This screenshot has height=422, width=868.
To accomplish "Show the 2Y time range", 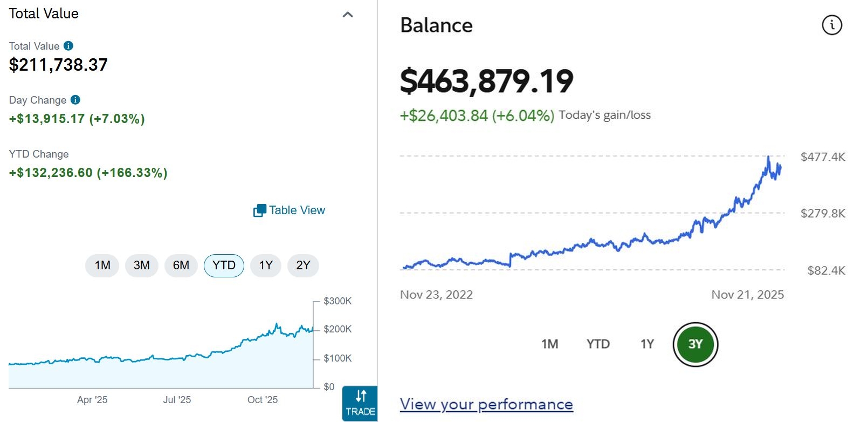I will click(303, 266).
